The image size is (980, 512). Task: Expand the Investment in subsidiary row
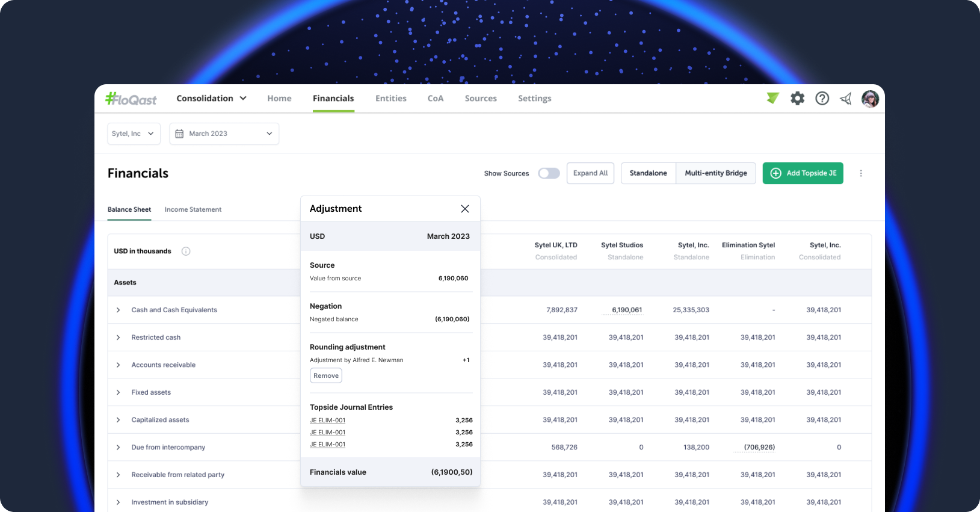(118, 502)
